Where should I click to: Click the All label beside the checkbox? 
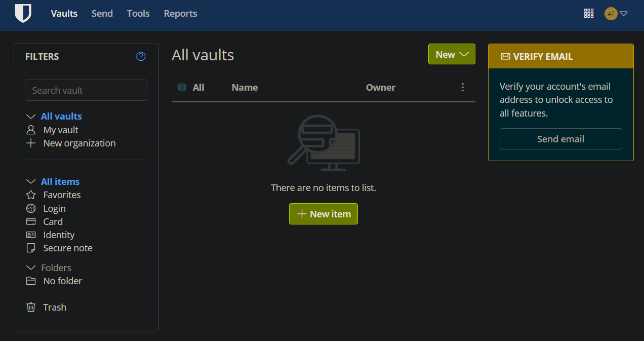tap(198, 87)
